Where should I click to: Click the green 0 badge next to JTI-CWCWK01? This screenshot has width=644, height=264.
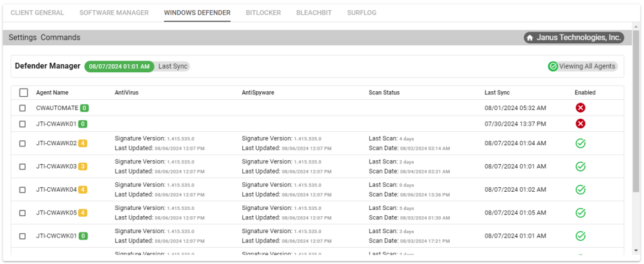pyautogui.click(x=82, y=236)
